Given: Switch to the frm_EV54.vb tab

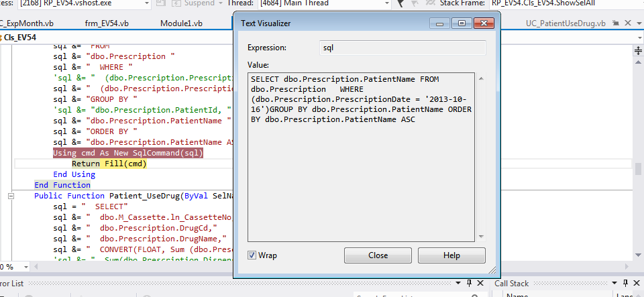Looking at the screenshot, I should tap(107, 23).
